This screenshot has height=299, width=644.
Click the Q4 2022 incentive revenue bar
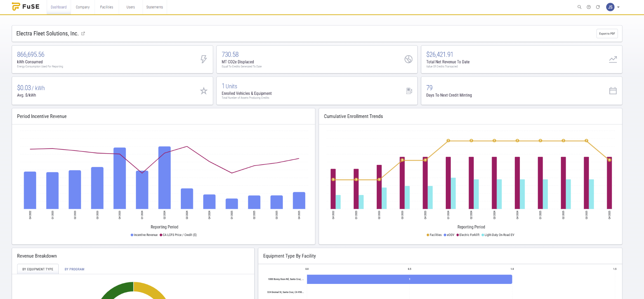click(30, 190)
